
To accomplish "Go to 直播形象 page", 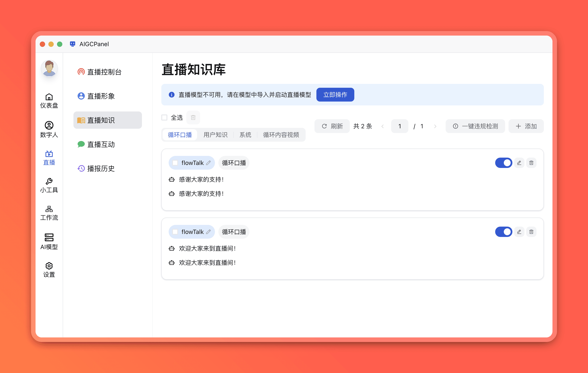I will click(107, 96).
